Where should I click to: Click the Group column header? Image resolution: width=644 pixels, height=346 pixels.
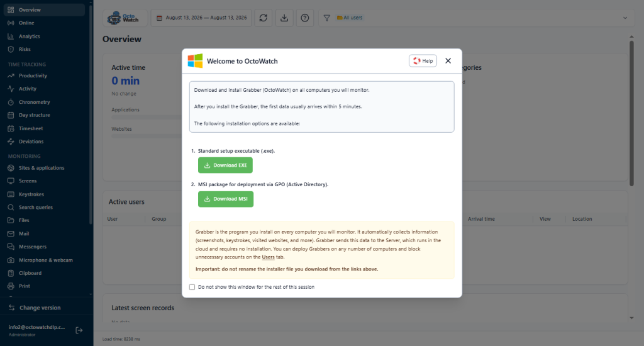[x=158, y=219]
